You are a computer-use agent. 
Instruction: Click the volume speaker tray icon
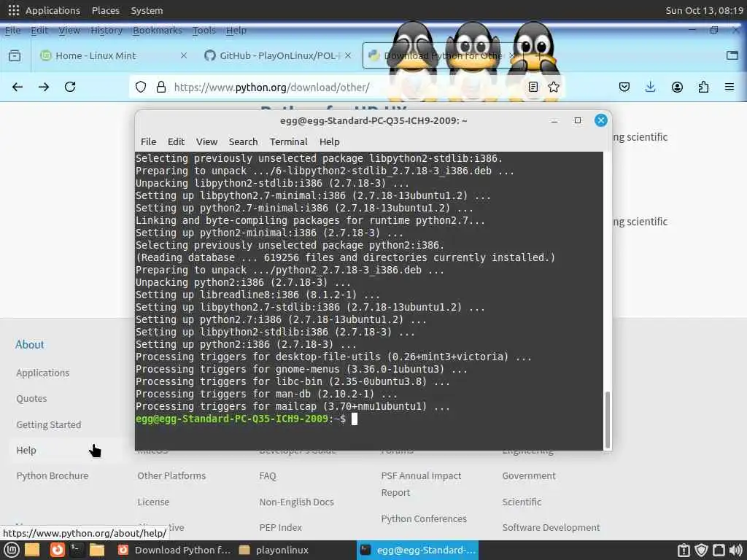735,550
